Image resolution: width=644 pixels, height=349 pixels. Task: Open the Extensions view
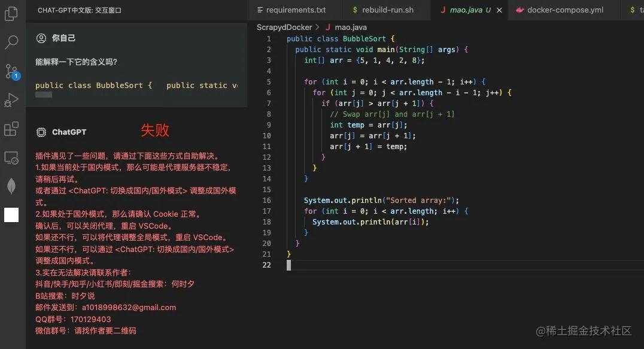point(11,128)
